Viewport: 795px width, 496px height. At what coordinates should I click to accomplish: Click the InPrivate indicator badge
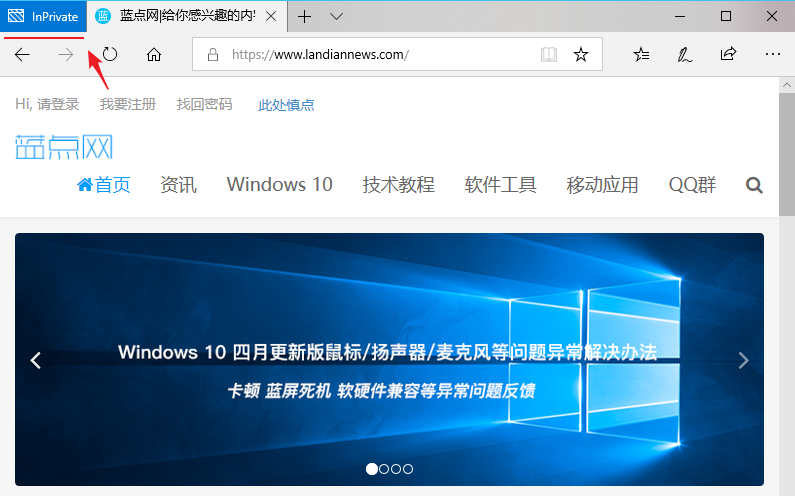[43, 17]
